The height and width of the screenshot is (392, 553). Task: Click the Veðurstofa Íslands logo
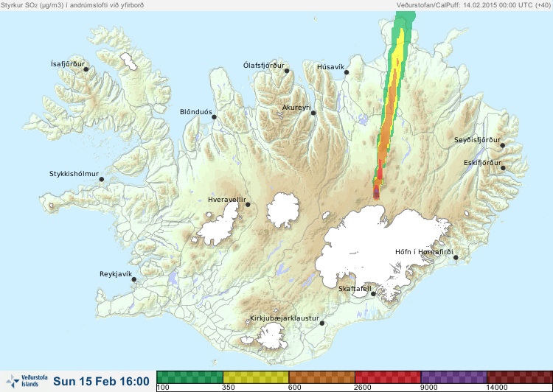pyautogui.click(x=27, y=381)
